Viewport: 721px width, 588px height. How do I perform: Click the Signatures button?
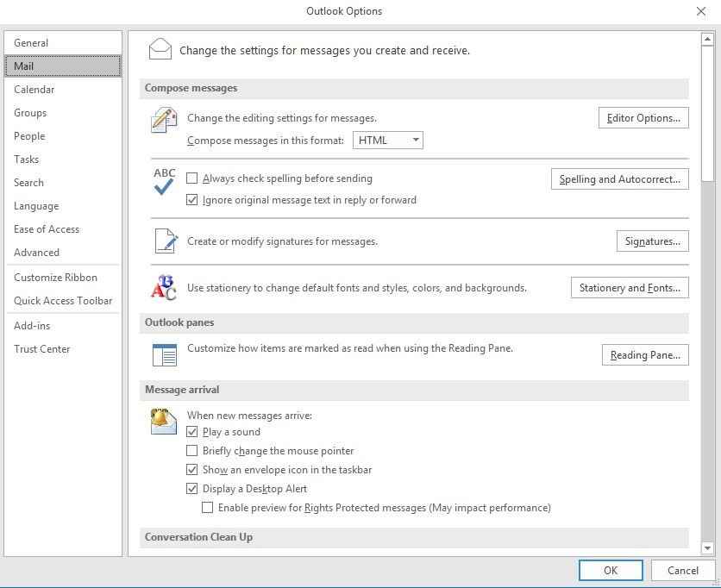[x=652, y=241]
